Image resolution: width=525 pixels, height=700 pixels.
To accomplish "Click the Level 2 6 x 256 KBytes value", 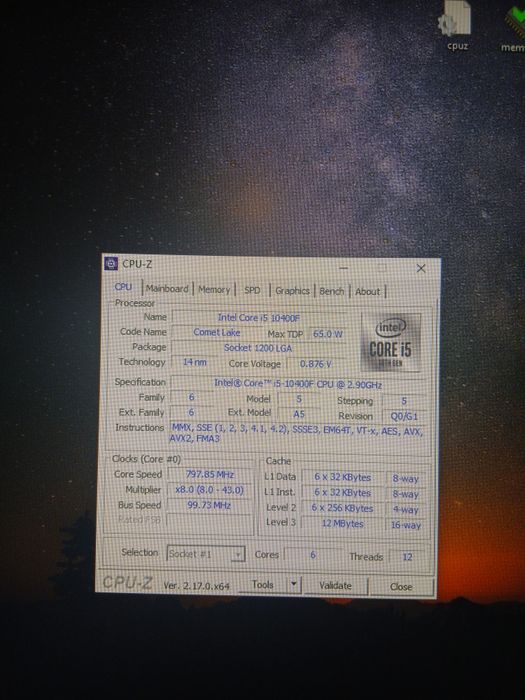I will 342,508.
